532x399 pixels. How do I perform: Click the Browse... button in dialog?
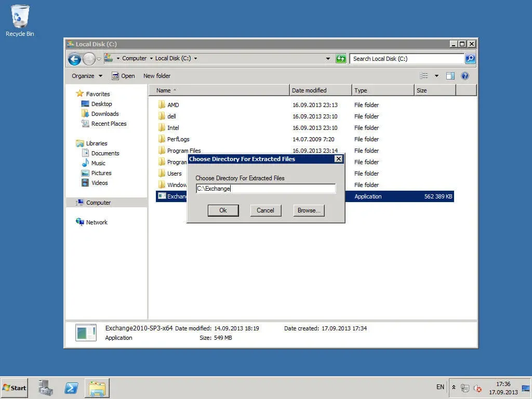click(x=309, y=210)
